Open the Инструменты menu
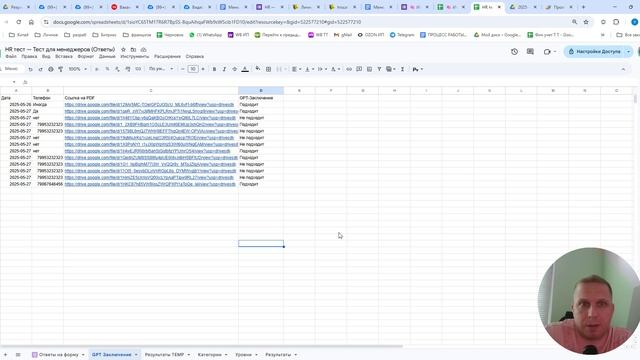Screen dimensions: 640x360 coord(135,56)
